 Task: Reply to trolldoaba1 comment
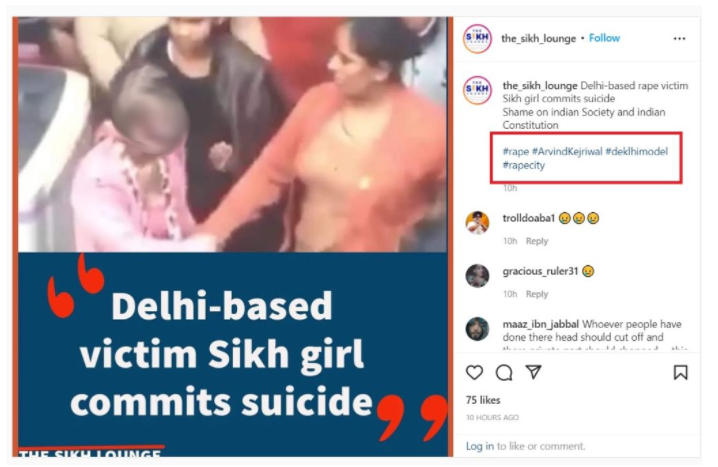pos(537,241)
